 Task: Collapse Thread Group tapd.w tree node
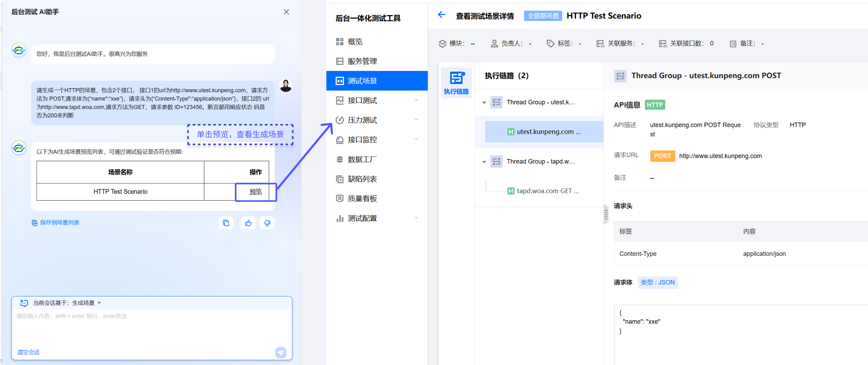click(x=484, y=162)
